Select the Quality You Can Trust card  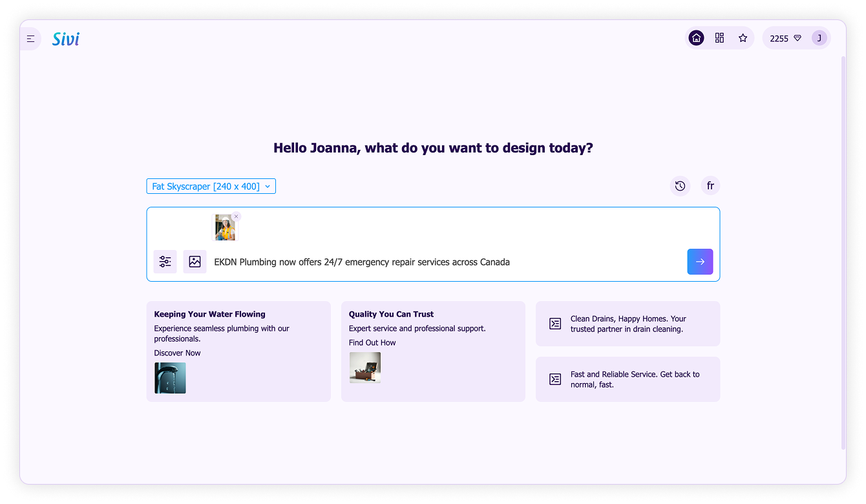point(433,352)
